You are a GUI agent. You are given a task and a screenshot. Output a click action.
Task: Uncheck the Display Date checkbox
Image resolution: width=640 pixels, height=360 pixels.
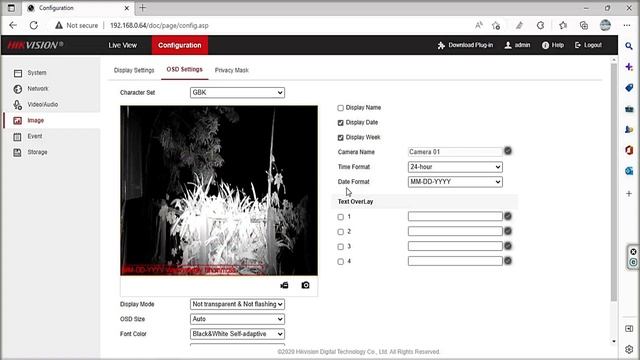coord(340,123)
